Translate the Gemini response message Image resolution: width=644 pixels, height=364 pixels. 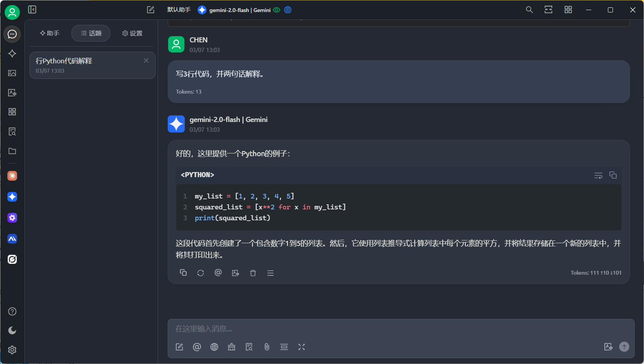point(236,273)
